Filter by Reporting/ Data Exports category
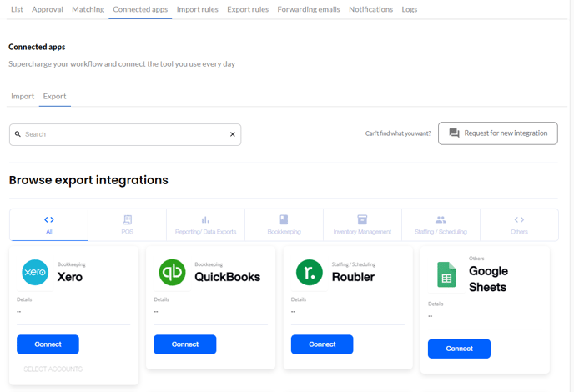The height and width of the screenshot is (392, 574). coord(205,224)
